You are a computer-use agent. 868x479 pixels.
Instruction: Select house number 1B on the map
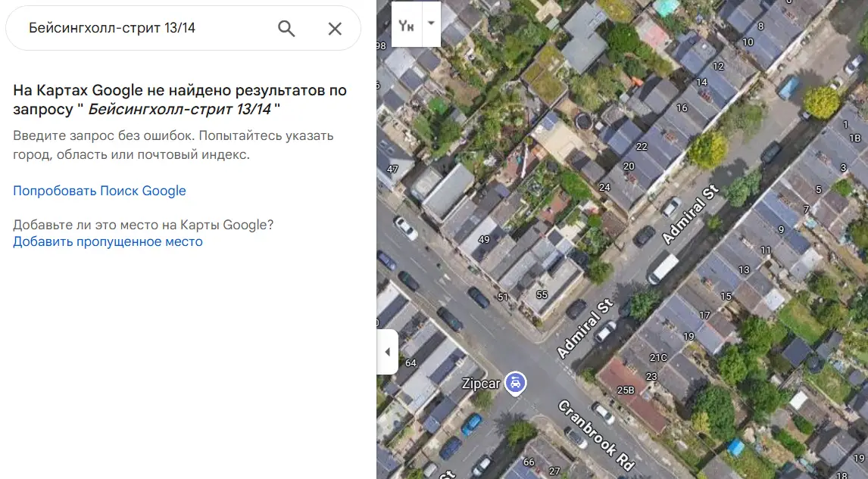[855, 138]
